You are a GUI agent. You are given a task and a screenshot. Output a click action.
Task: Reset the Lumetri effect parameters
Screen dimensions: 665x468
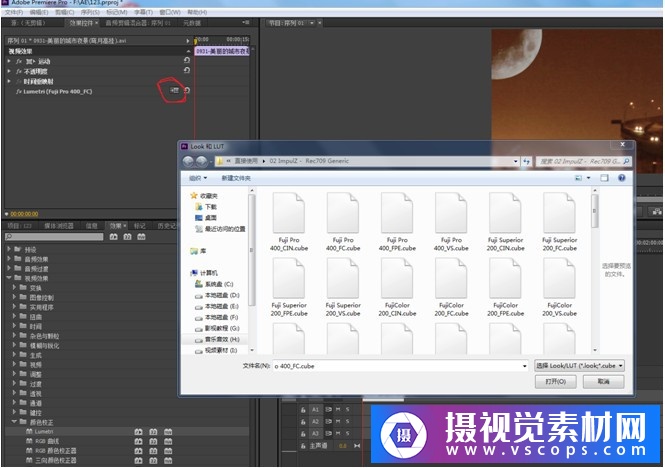(x=187, y=90)
